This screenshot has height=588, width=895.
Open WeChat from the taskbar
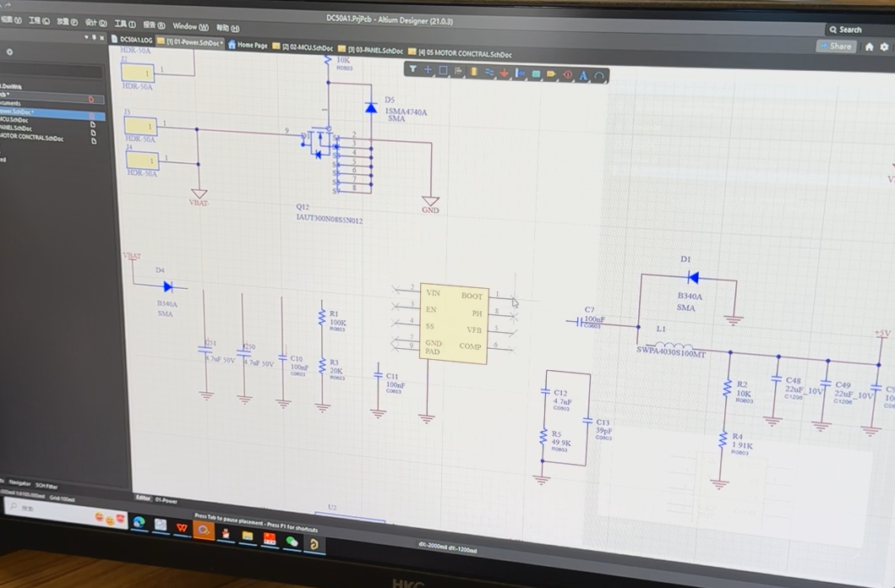tap(292, 542)
